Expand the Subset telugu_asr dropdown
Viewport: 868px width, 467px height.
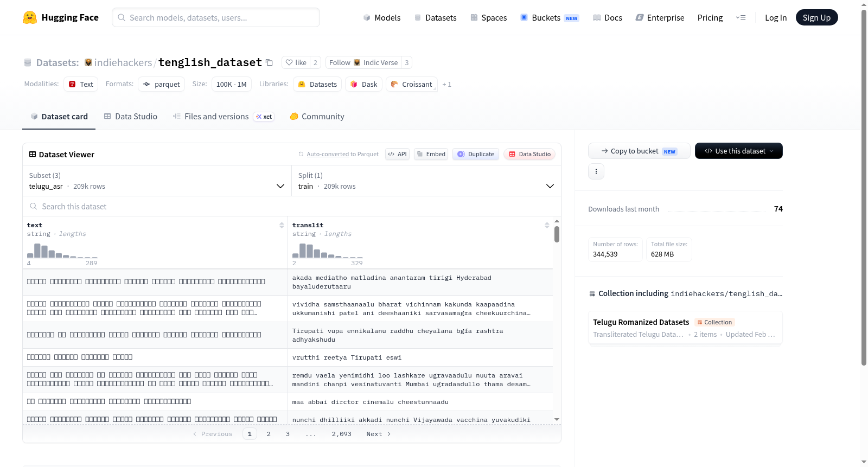click(157, 181)
